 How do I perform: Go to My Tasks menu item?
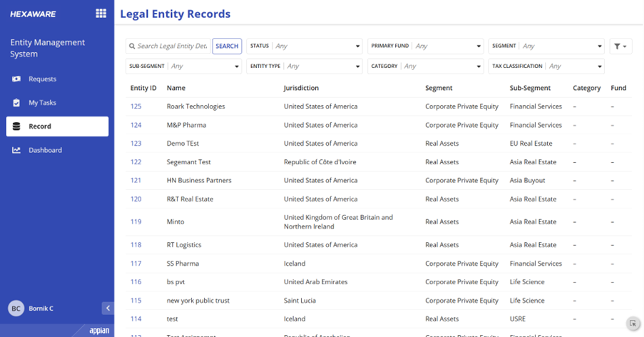coord(57,103)
